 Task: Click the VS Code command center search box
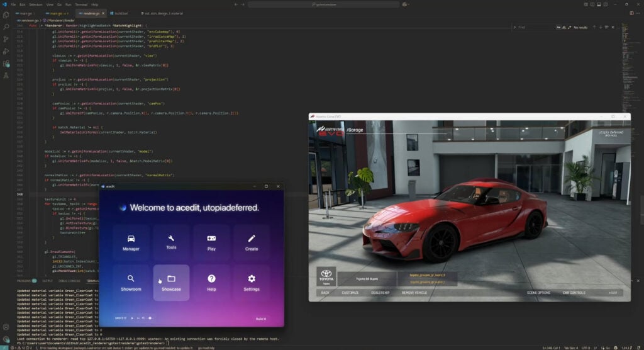pyautogui.click(x=324, y=4)
